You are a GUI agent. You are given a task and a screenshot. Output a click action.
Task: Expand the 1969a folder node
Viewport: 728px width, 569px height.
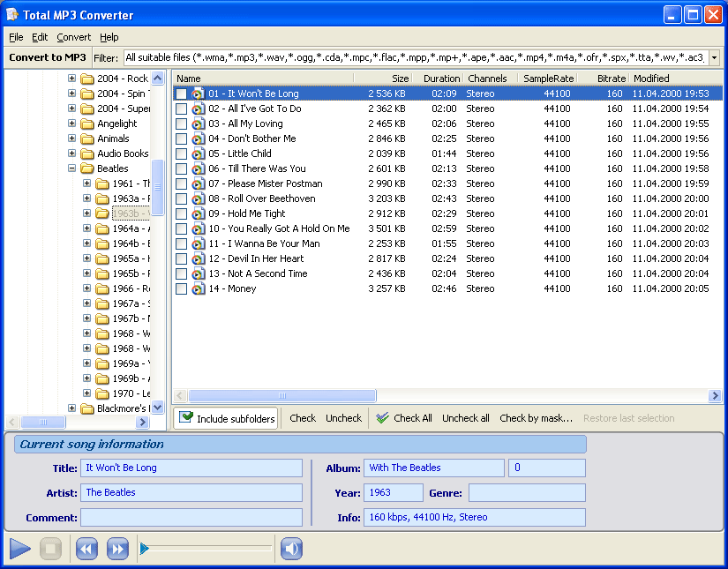[86, 363]
